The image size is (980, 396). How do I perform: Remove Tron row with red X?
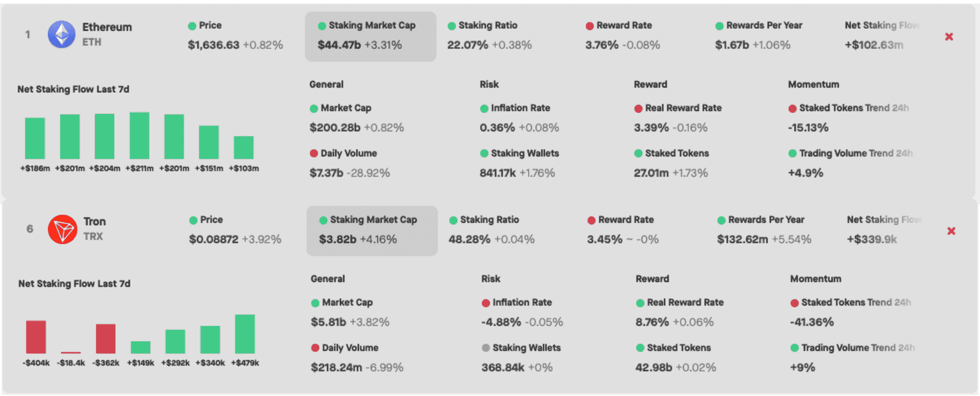tap(951, 231)
